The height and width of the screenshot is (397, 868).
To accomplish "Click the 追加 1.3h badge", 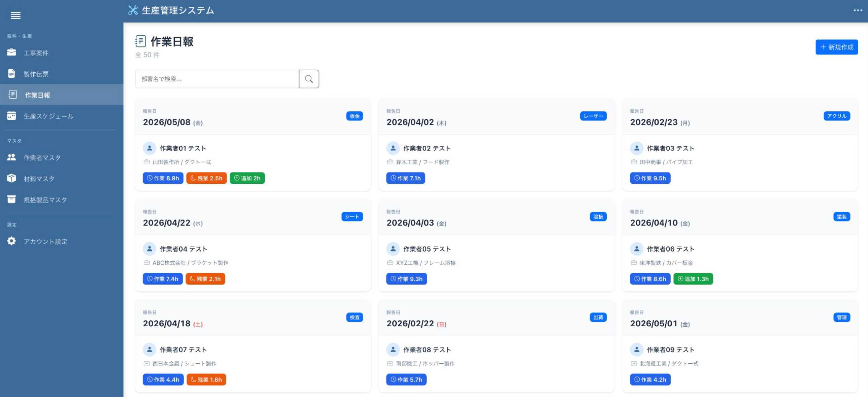I will point(693,279).
